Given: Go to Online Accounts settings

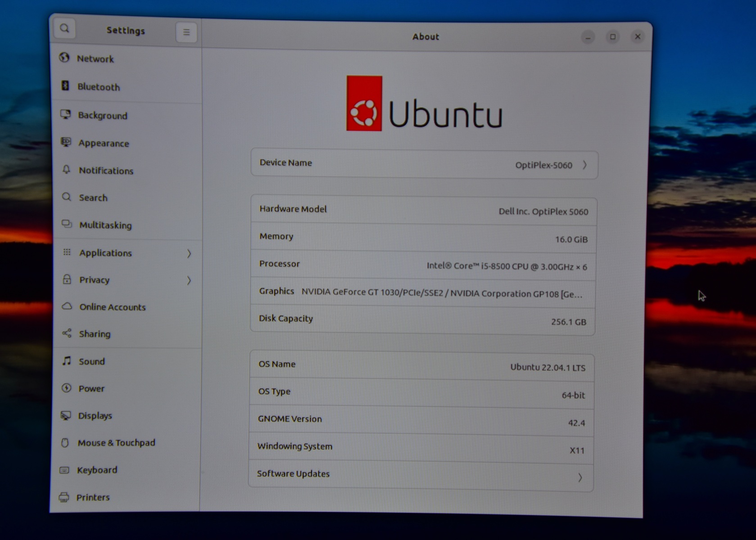Looking at the screenshot, I should [x=112, y=307].
